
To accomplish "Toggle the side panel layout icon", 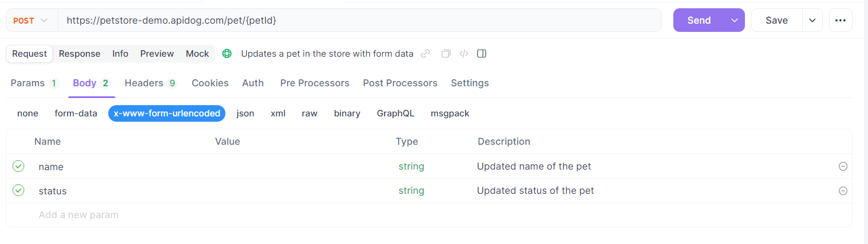I will point(482,54).
